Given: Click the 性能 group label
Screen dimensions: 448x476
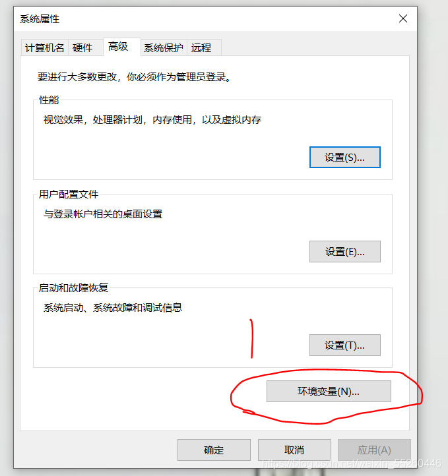Looking at the screenshot, I should coord(49,100).
